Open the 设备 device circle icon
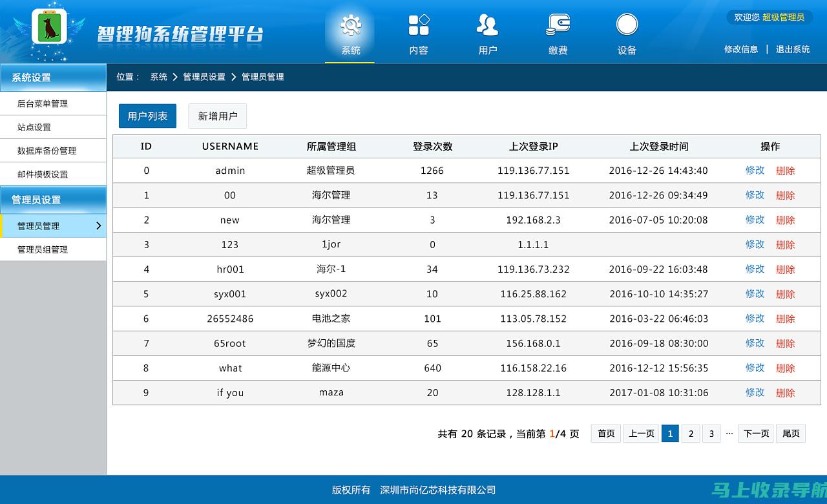This screenshot has width=827, height=504. (627, 25)
